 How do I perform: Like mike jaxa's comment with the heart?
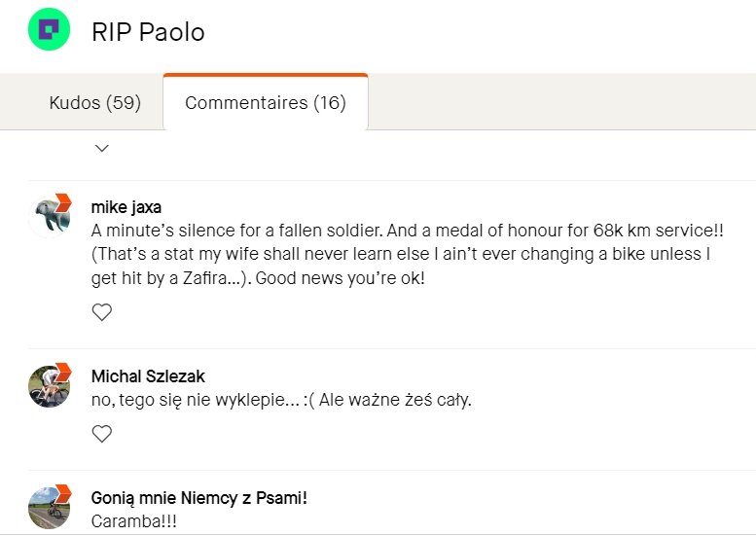(101, 312)
